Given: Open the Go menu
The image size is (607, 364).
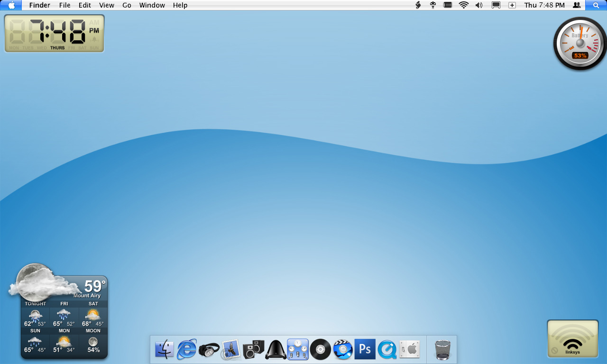Looking at the screenshot, I should pos(127,5).
